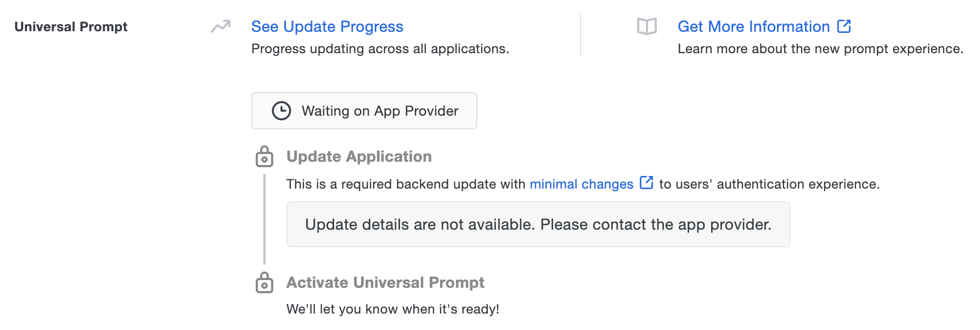This screenshot has width=980, height=330.
Task: Click the padlock keyhole icon above the timeline
Action: [x=266, y=157]
